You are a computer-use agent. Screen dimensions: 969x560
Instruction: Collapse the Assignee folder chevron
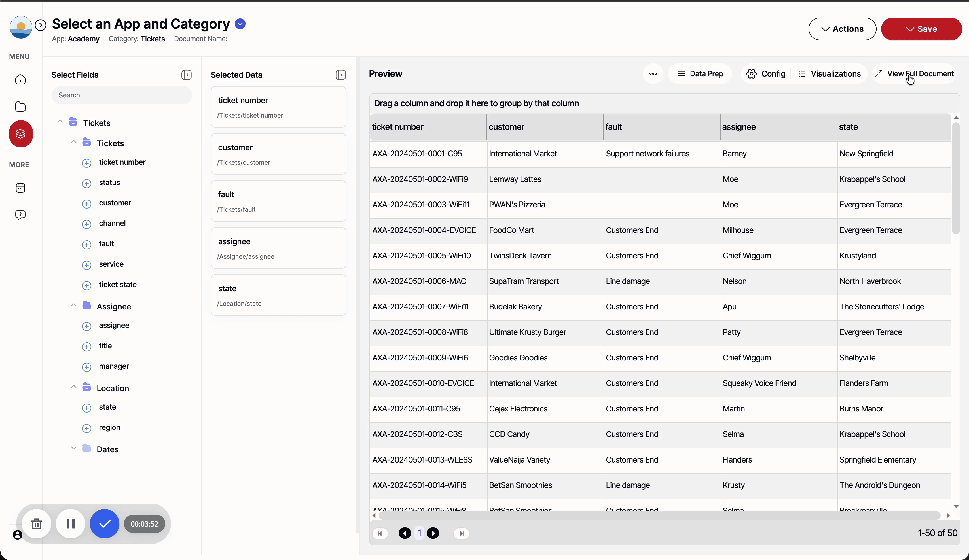[73, 305]
